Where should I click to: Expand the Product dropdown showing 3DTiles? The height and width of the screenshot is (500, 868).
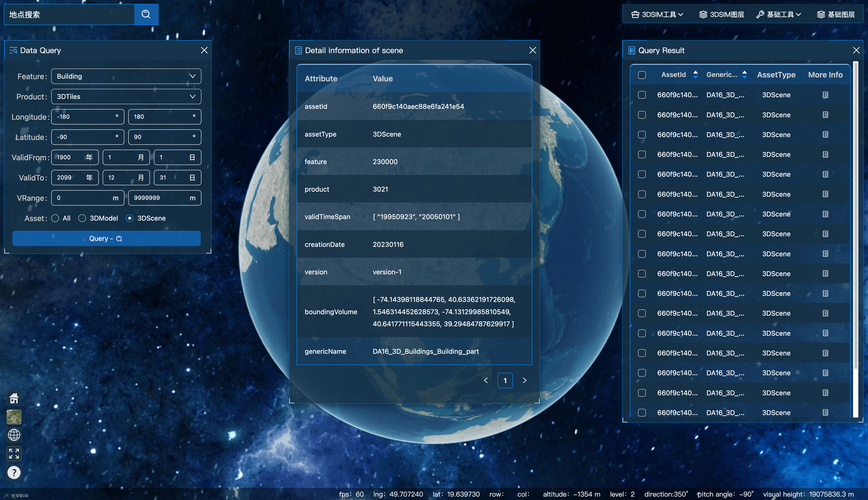tap(126, 97)
